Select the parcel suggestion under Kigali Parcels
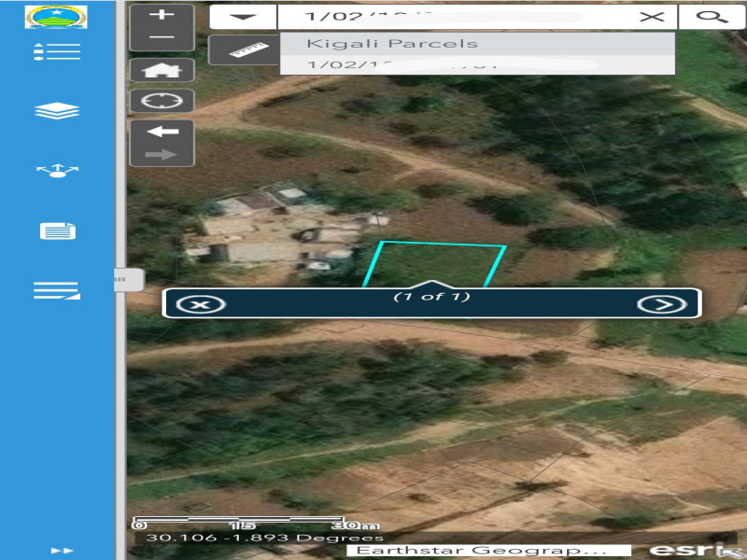747x560 pixels. (x=477, y=64)
